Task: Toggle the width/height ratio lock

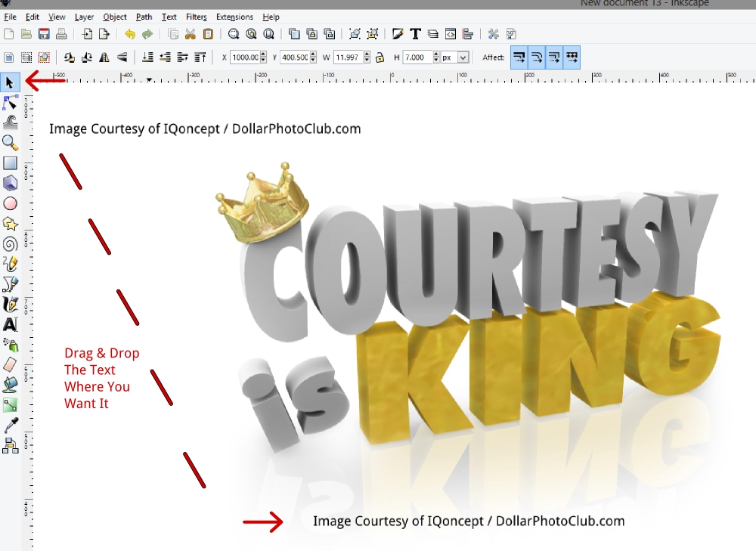Action: point(380,58)
